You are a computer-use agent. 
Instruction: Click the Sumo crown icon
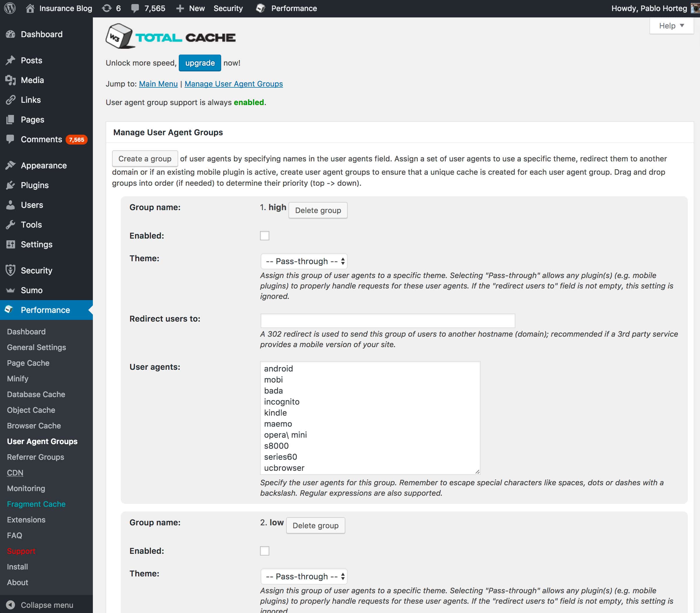click(x=11, y=291)
